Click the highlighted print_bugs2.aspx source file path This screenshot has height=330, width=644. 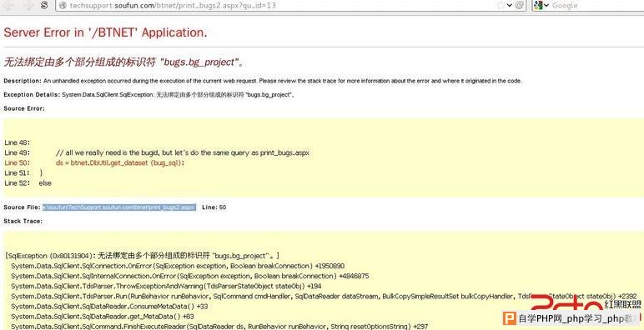point(119,207)
